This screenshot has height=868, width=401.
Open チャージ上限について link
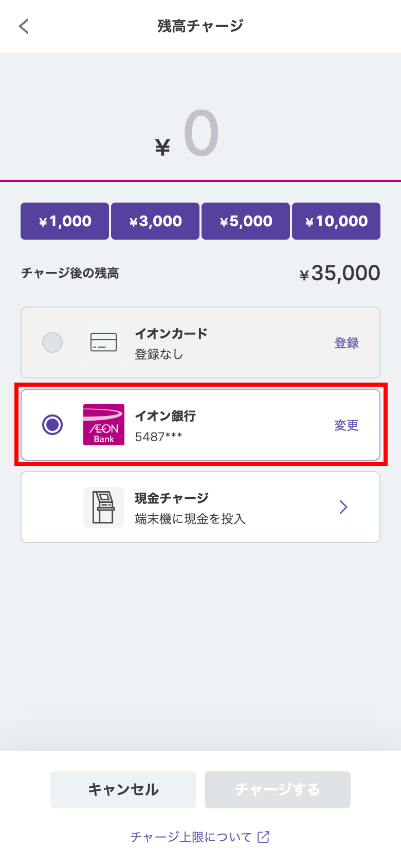(191, 837)
